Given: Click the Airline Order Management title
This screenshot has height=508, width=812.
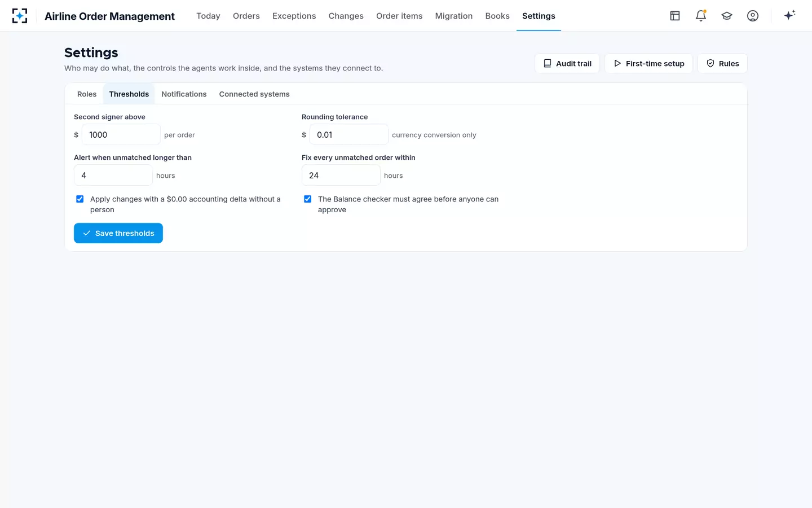Looking at the screenshot, I should coord(109,16).
